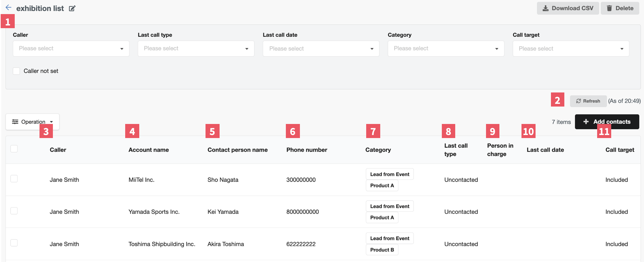The image size is (644, 262).
Task: Click Jane Smith caller in Yamada Sports row
Action: pyautogui.click(x=64, y=212)
